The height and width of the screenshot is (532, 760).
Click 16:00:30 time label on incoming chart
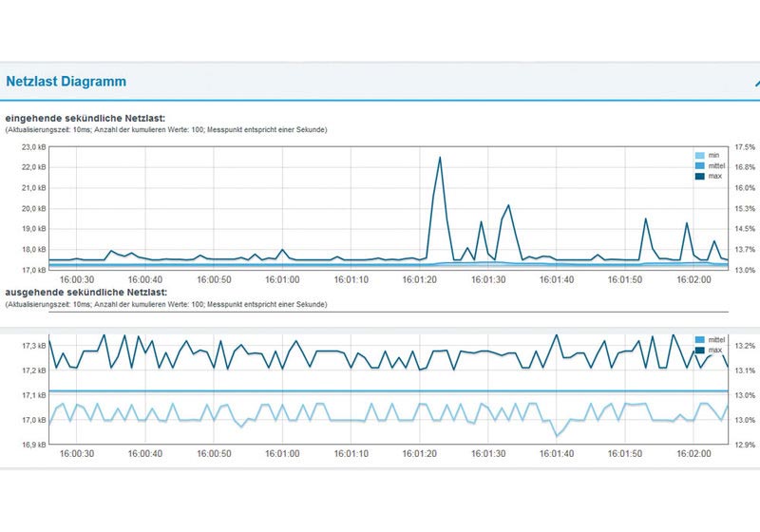pos(77,279)
